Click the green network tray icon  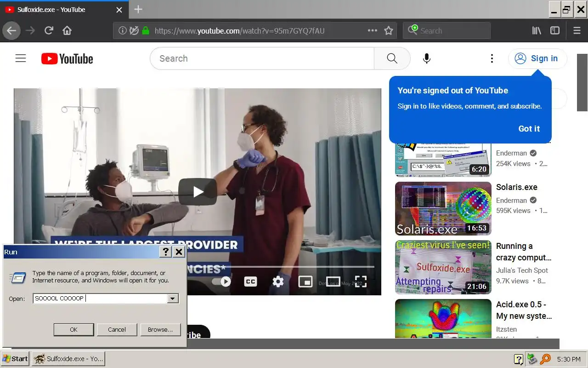[x=532, y=359]
